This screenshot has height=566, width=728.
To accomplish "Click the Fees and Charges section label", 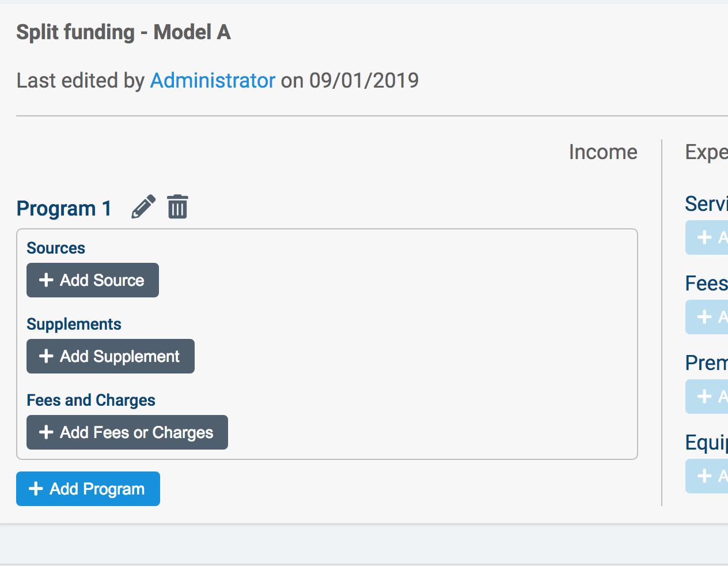I will (91, 401).
